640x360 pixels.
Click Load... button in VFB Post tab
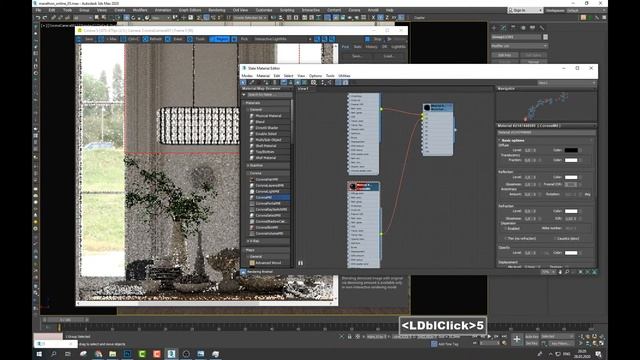point(389,56)
